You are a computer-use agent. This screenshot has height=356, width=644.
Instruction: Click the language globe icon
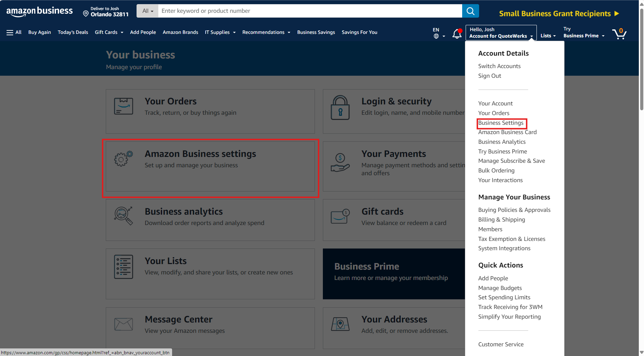(x=436, y=36)
